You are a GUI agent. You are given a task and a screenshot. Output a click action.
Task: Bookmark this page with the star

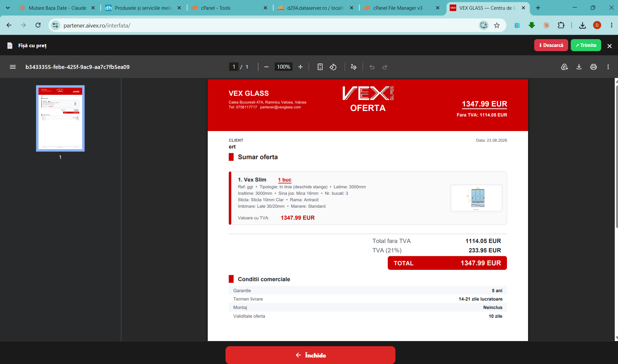pos(497,25)
